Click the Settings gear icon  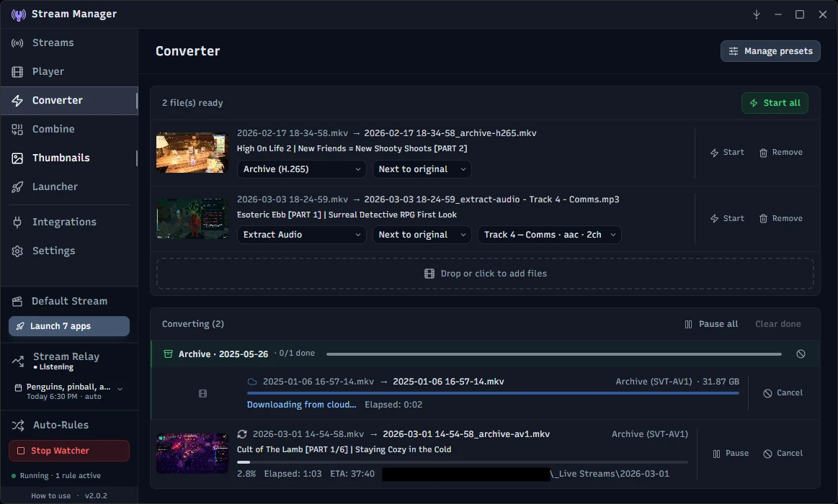17,251
